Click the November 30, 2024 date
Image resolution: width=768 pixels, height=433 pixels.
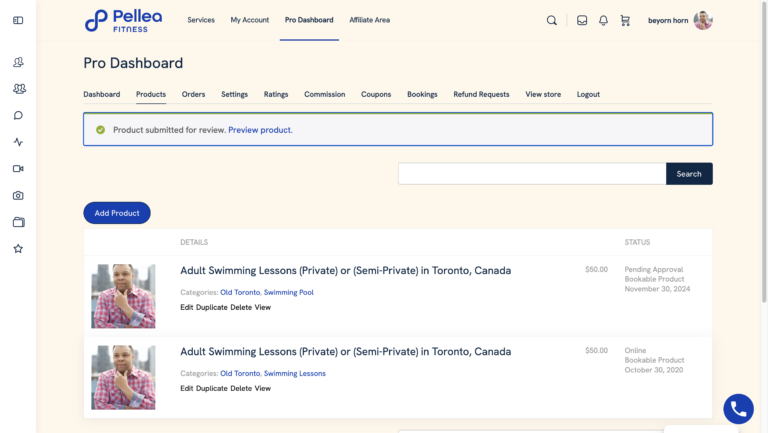pos(657,289)
